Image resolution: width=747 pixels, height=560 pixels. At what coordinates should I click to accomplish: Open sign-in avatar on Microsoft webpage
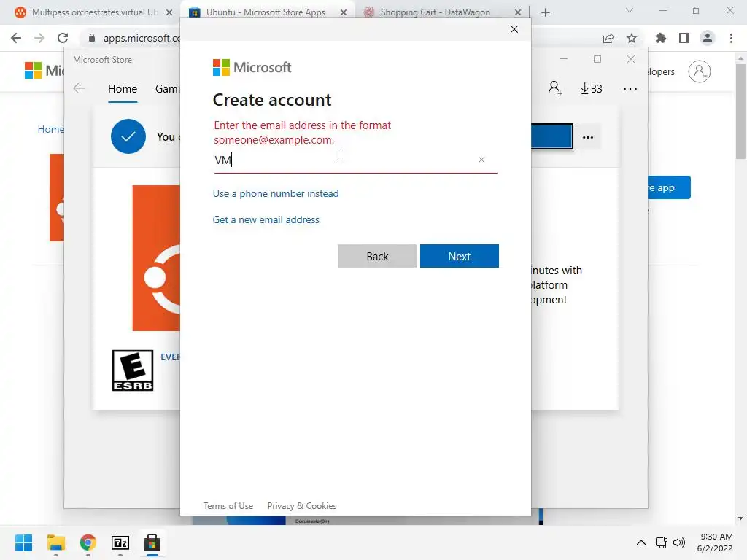pyautogui.click(x=699, y=71)
